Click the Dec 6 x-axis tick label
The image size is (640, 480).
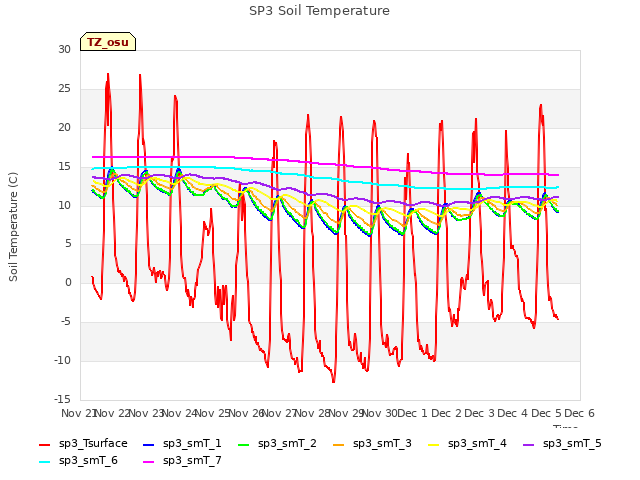579,413
